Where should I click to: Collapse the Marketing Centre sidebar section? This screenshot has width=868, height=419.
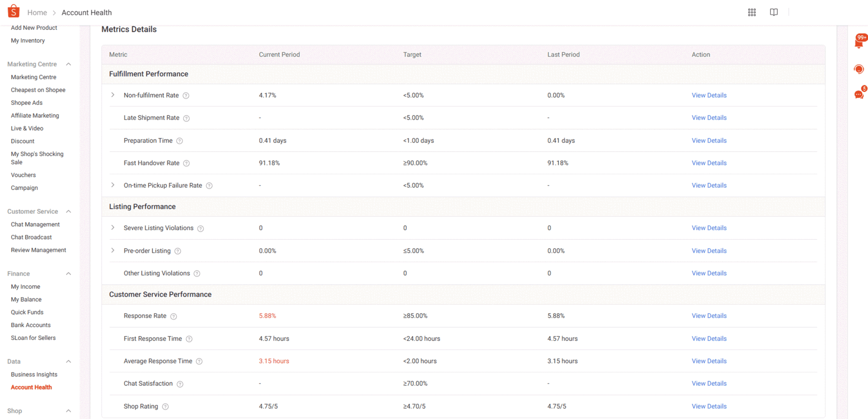point(69,64)
